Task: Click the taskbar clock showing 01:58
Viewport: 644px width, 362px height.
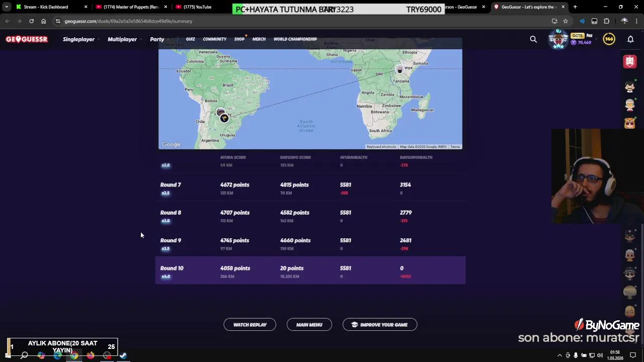Action: (x=615, y=355)
